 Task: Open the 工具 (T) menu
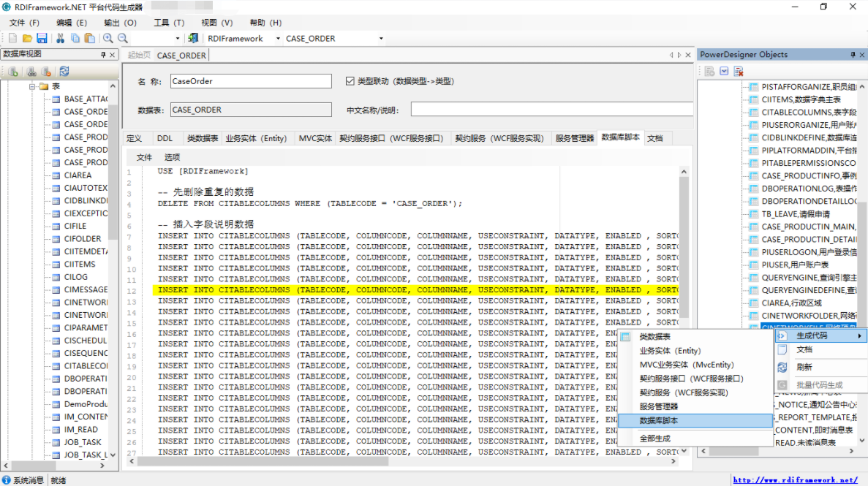point(168,23)
